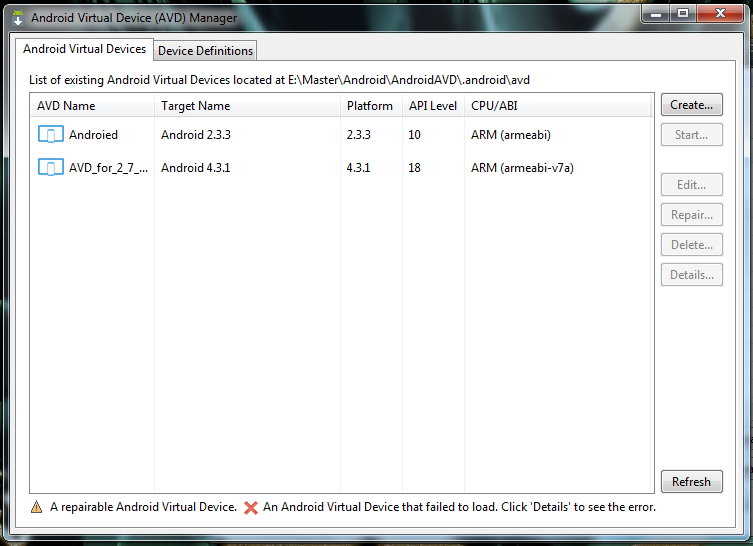Click the Details... button

point(692,275)
